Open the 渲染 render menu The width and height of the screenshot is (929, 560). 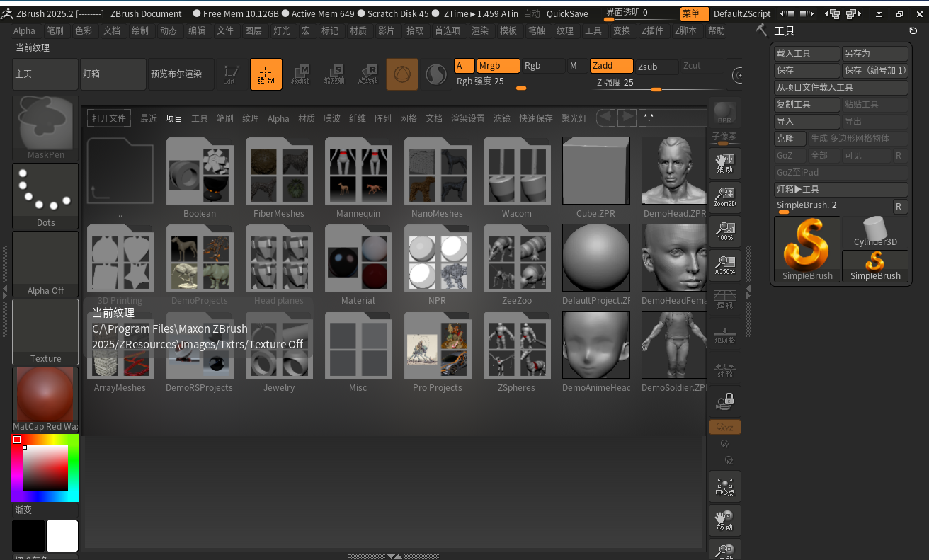480,30
